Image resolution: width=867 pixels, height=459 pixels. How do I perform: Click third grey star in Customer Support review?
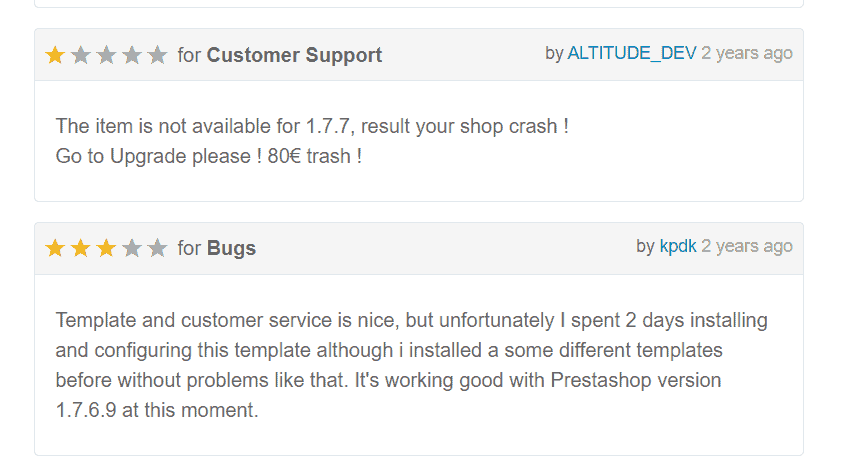click(106, 55)
